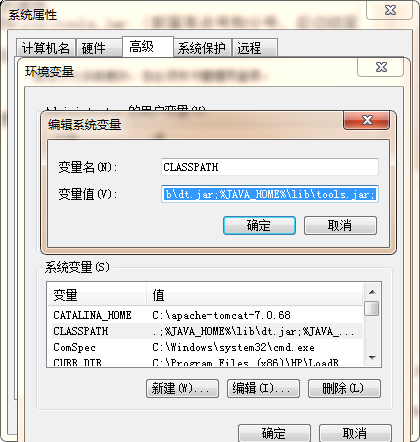This screenshot has height=442, width=420.
Task: Close the 系统属性 window
Action: (x=390, y=10)
